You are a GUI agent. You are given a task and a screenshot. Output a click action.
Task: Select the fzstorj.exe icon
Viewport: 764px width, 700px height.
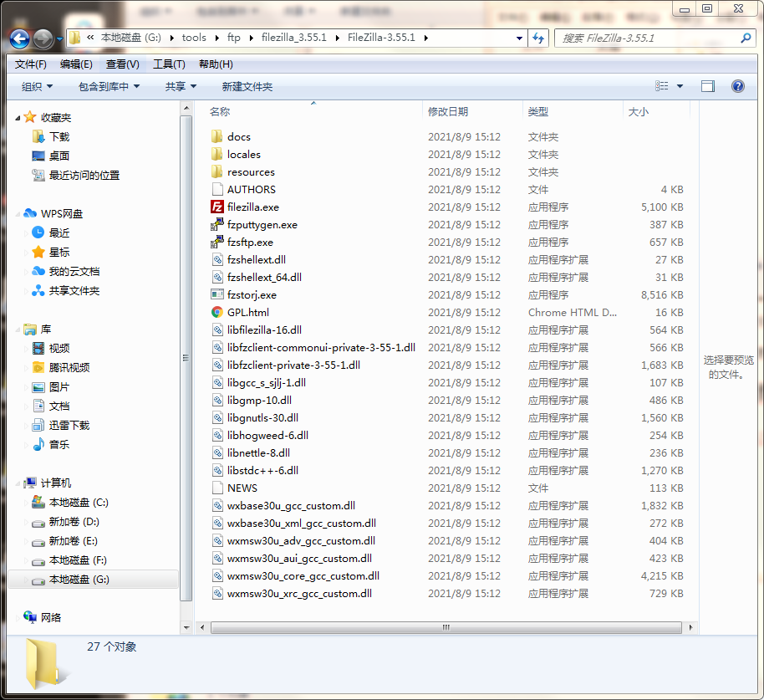216,295
